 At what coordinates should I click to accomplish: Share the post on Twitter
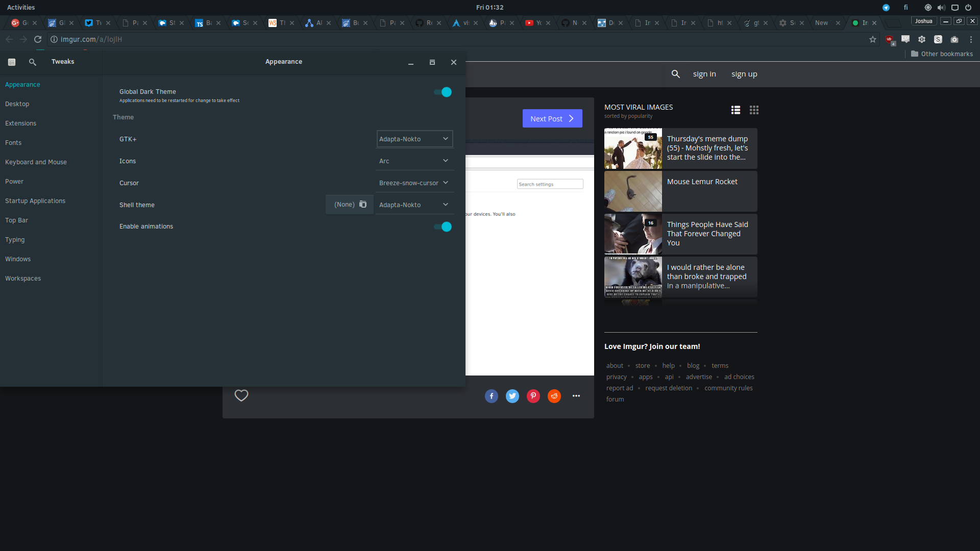point(512,396)
